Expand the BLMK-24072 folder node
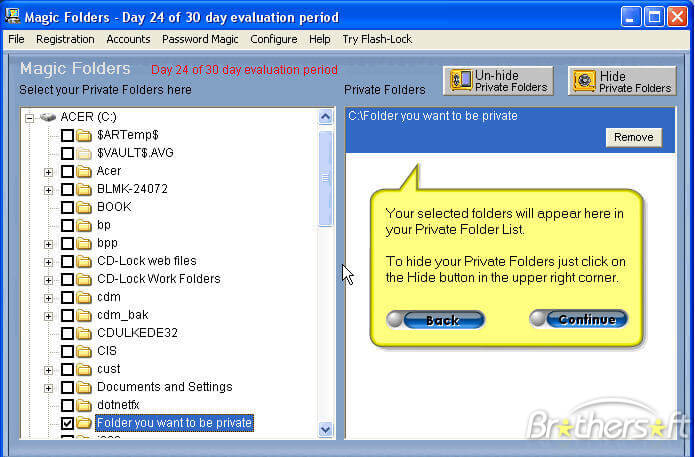The width and height of the screenshot is (695, 457). click(48, 189)
